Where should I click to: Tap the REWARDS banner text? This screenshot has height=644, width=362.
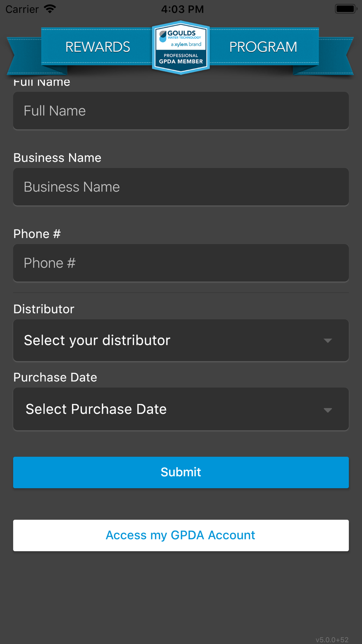pos(98,47)
